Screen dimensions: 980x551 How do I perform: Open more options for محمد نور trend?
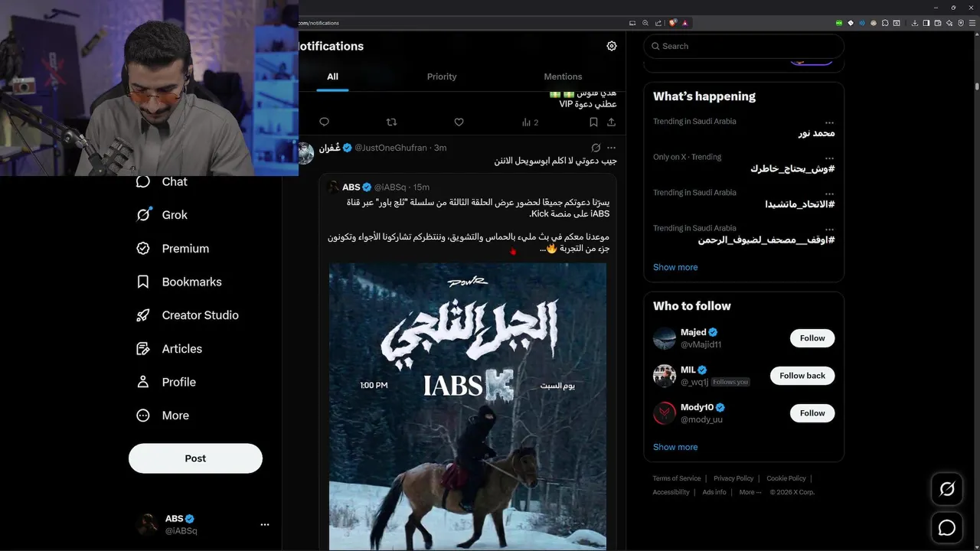(829, 122)
